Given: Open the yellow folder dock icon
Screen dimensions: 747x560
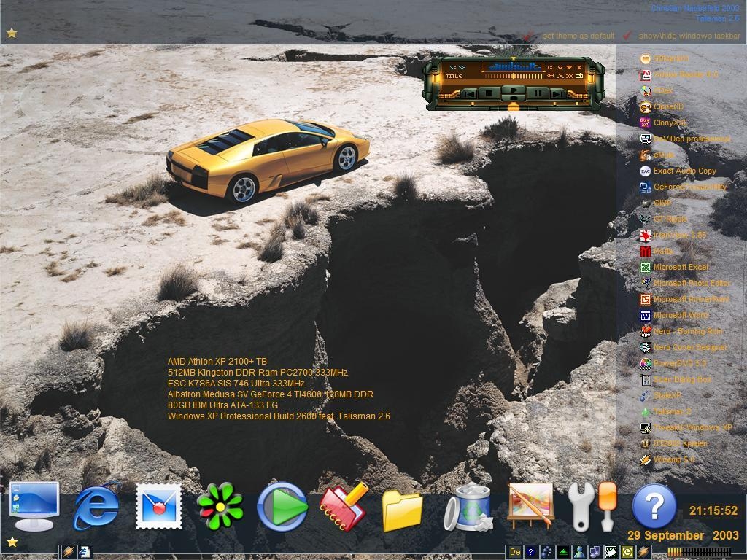Looking at the screenshot, I should 403,510.
